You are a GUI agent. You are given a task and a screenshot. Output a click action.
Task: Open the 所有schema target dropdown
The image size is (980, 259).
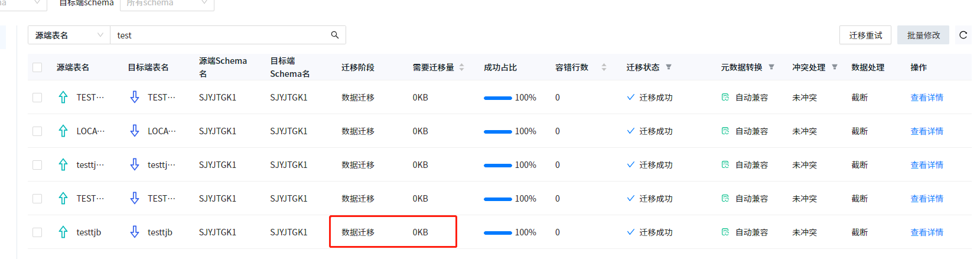(167, 4)
